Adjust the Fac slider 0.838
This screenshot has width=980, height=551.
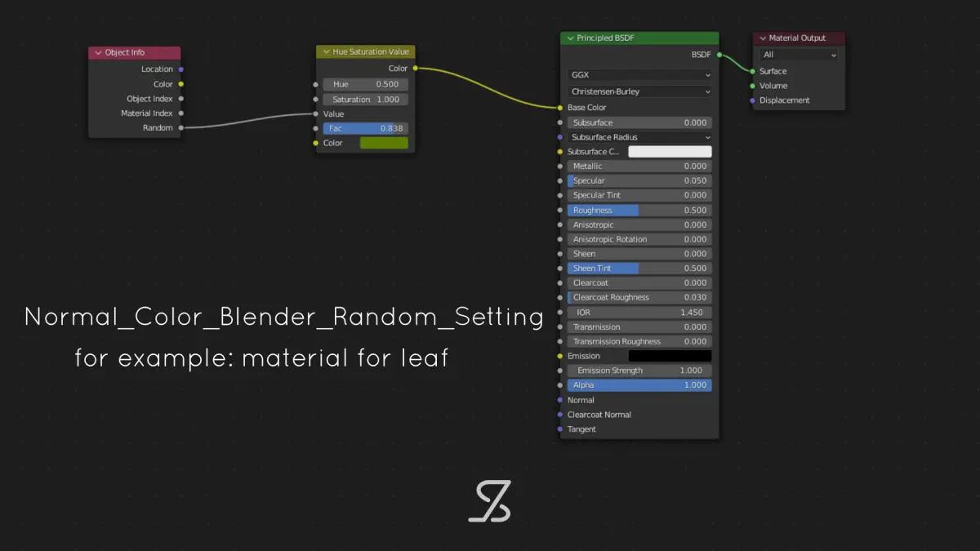click(365, 128)
